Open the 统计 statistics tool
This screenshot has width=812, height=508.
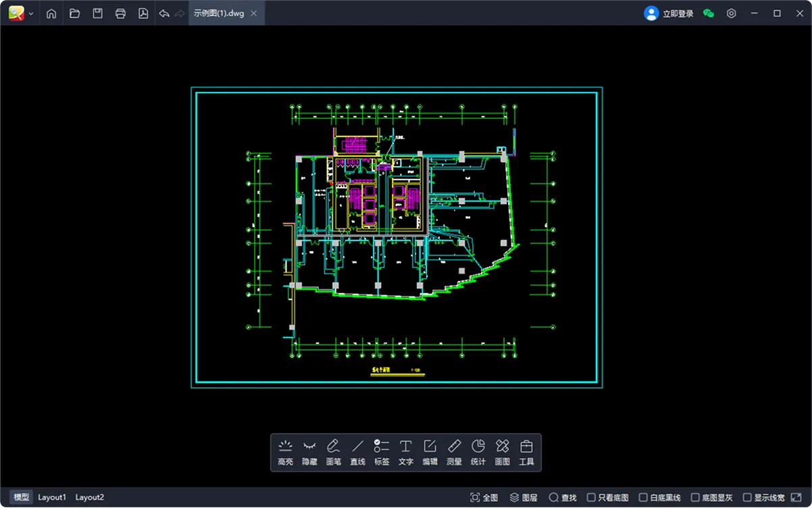click(478, 453)
